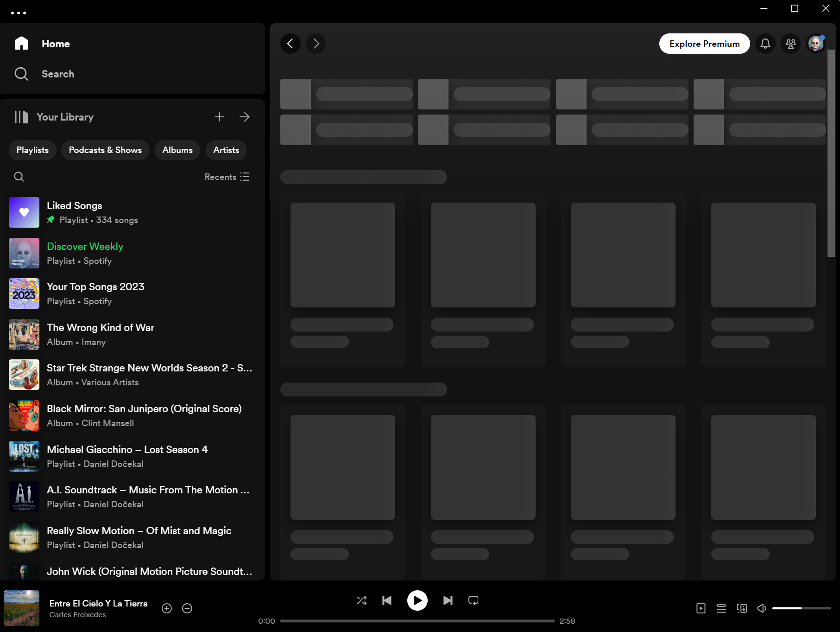This screenshot has height=632, width=840.
Task: Expand Your Library with arrow
Action: (x=245, y=117)
